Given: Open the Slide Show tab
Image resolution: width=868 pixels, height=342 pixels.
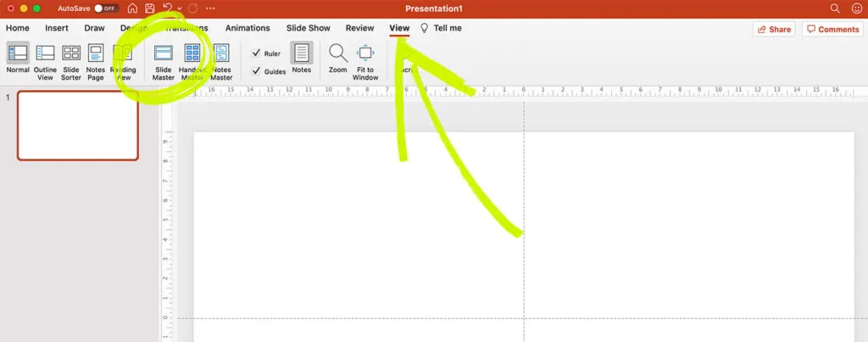Looking at the screenshot, I should coord(309,28).
